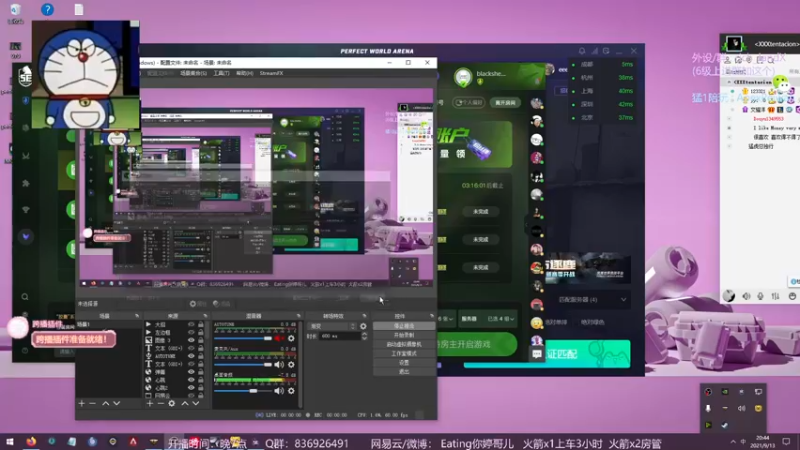800x450 pixels.
Task: Toggle lock on 弹幕 source
Action: (201, 372)
